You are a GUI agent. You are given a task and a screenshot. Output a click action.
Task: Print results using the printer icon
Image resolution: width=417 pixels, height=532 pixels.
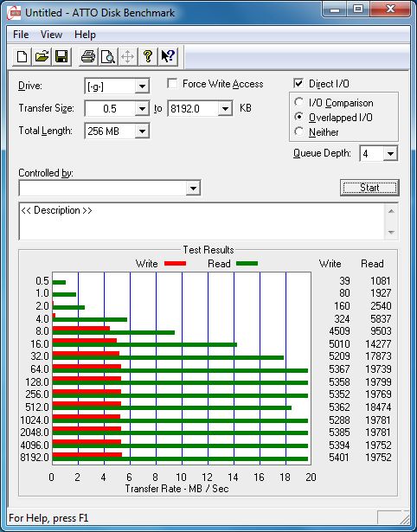pos(88,56)
